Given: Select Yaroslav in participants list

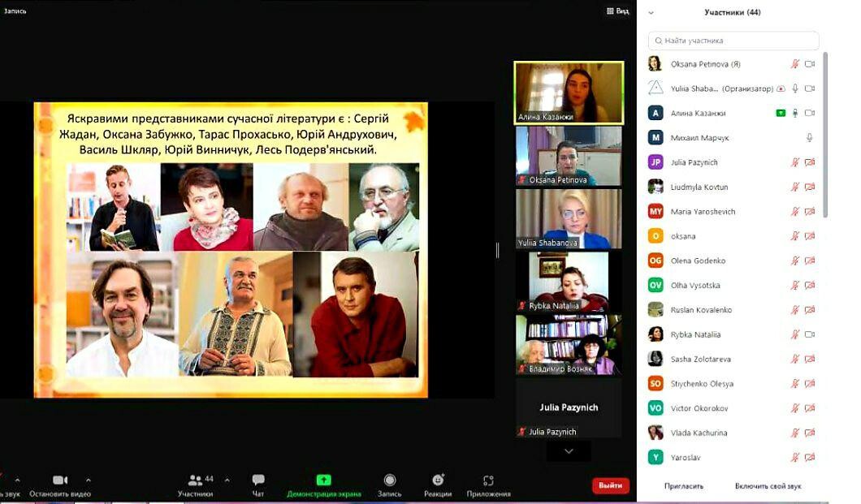Looking at the screenshot, I should (x=733, y=458).
